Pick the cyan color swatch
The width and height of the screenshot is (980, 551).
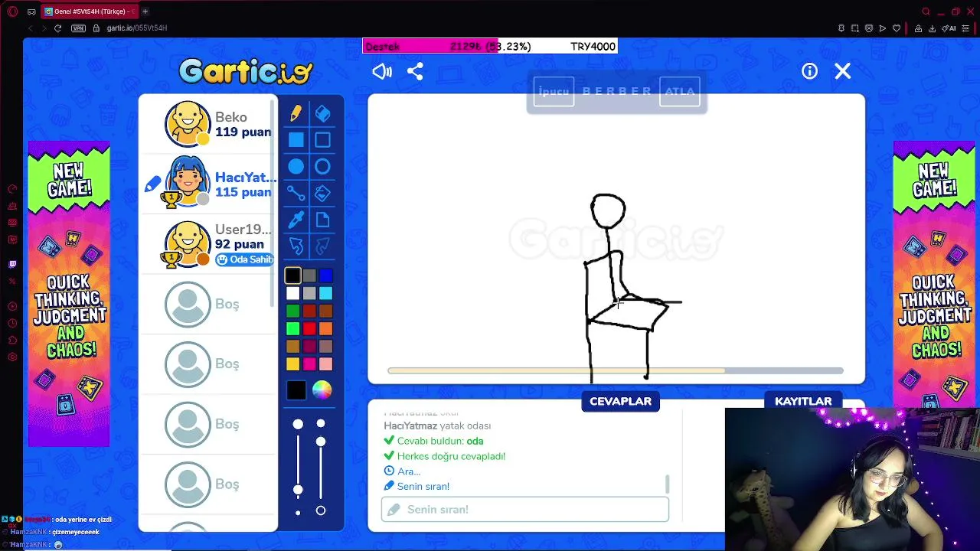tap(326, 293)
